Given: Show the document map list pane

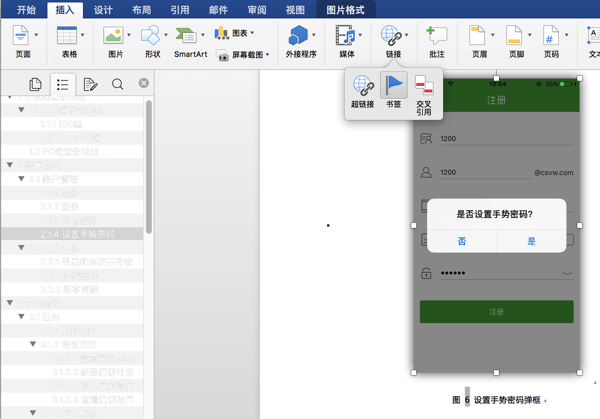Looking at the screenshot, I should click(62, 84).
